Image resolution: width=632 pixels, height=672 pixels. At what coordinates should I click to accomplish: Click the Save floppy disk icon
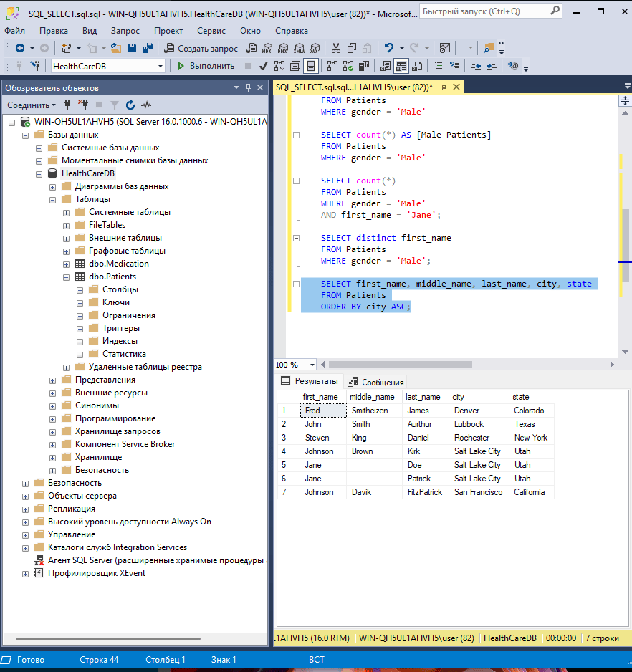coord(132,48)
